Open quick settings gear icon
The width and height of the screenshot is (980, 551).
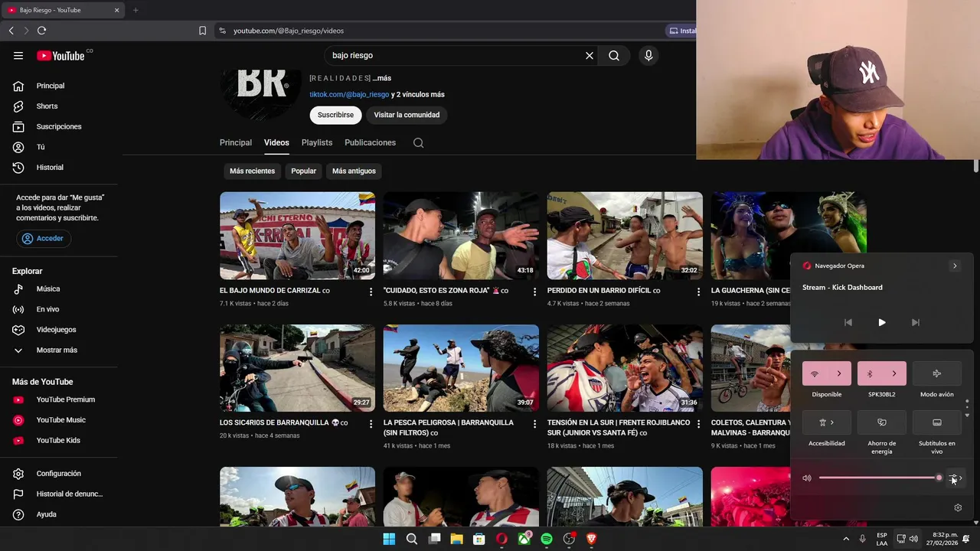(x=958, y=507)
